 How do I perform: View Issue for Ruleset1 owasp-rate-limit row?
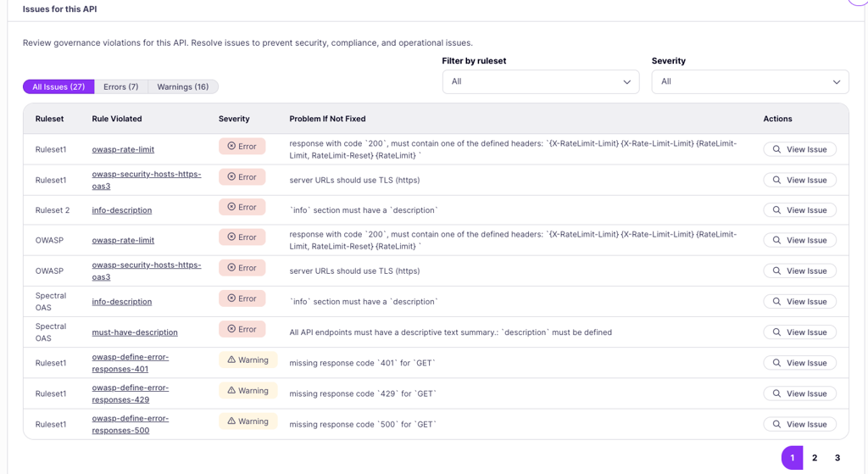tap(799, 149)
